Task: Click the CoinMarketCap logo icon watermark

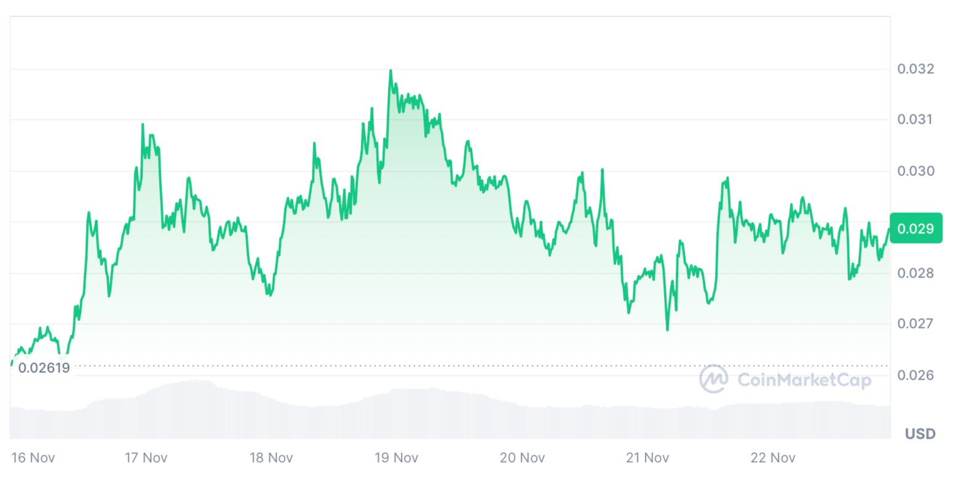Action: [x=713, y=378]
